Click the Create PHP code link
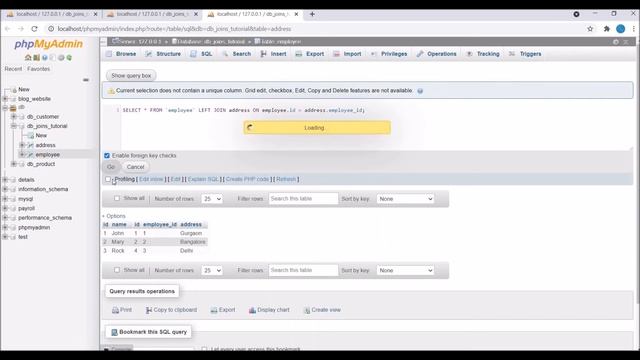The width and height of the screenshot is (640, 360). point(247,179)
